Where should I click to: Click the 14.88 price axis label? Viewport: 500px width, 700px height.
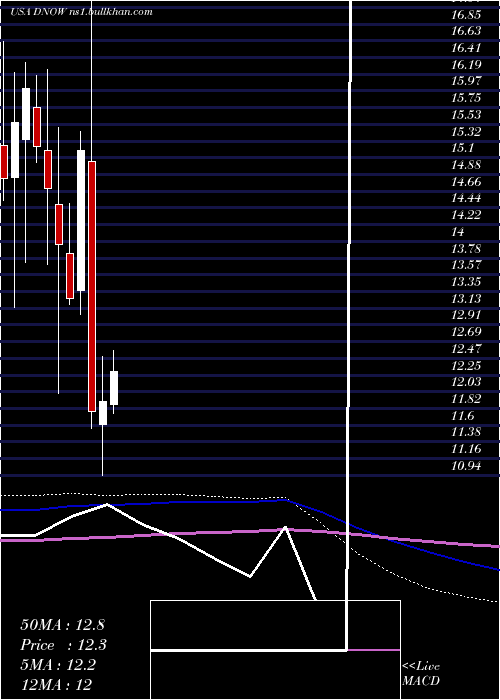pyautogui.click(x=466, y=165)
